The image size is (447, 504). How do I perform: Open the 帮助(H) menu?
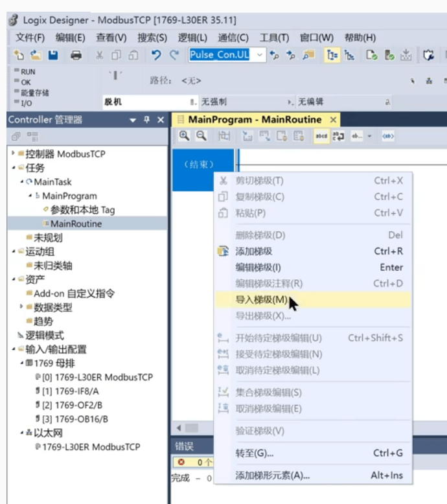pyautogui.click(x=360, y=38)
